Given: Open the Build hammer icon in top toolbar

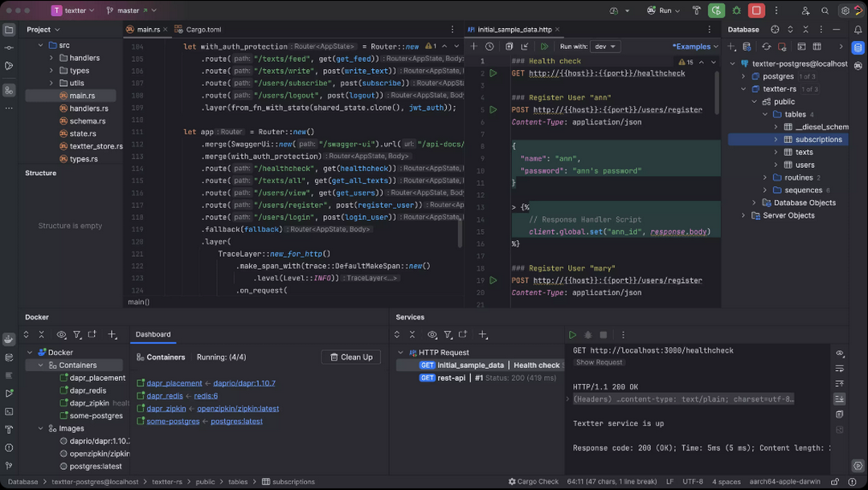Looking at the screenshot, I should click(697, 10).
